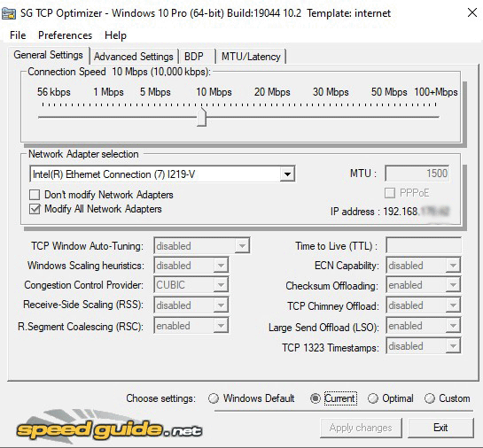
Task: Uncheck Modify All Network Adapters
Action: point(35,209)
